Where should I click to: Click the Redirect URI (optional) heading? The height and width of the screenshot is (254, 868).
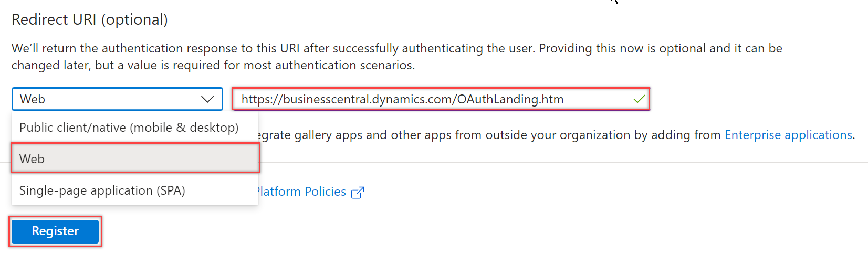90,19
